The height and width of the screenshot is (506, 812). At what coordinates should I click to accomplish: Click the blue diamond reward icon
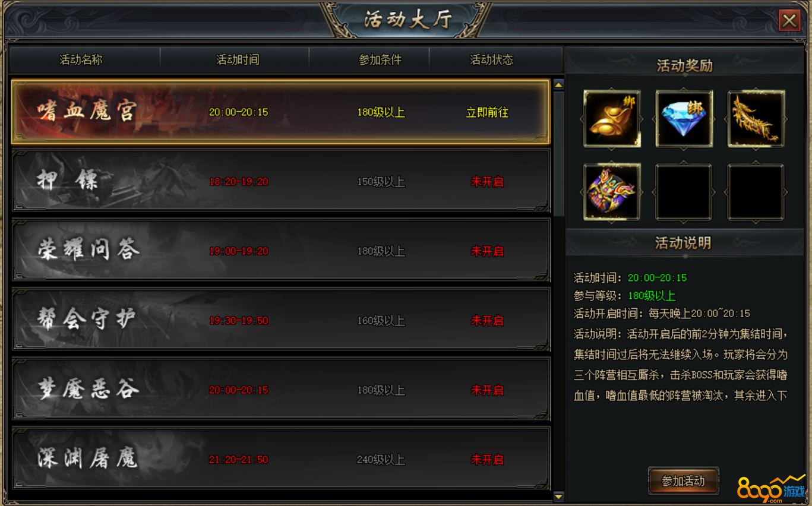[x=684, y=119]
